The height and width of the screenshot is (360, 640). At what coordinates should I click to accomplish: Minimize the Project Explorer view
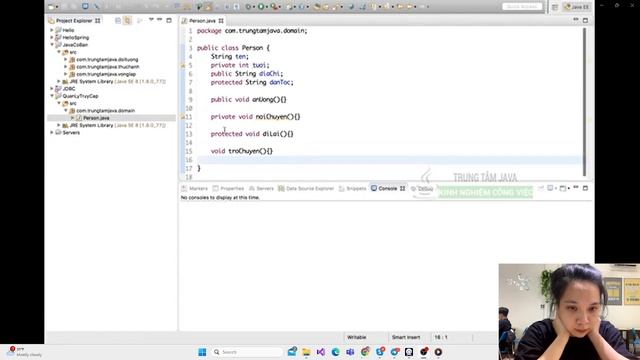tap(160, 20)
